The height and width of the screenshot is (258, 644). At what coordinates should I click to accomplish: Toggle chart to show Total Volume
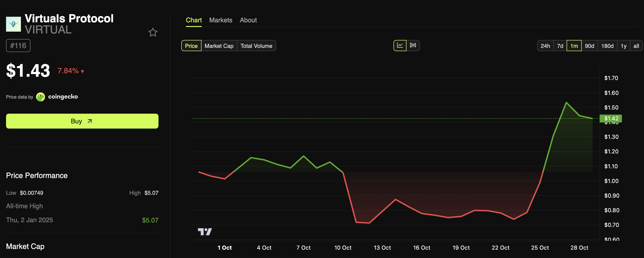tap(256, 46)
